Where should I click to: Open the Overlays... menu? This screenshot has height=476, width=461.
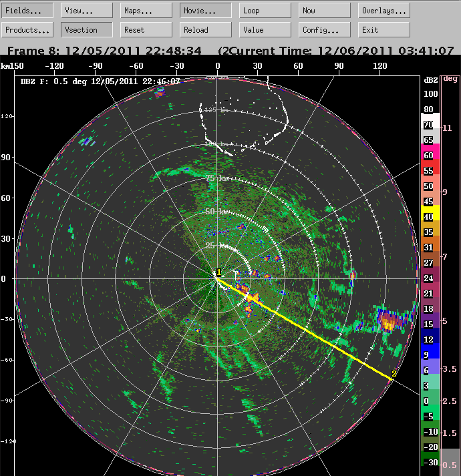pyautogui.click(x=383, y=11)
